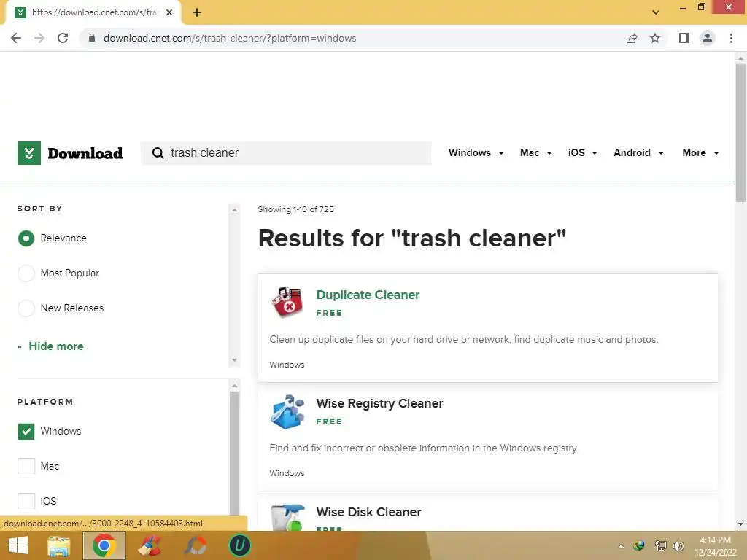This screenshot has width=747, height=560.
Task: Expand the Mac navigation dropdown
Action: (536, 153)
